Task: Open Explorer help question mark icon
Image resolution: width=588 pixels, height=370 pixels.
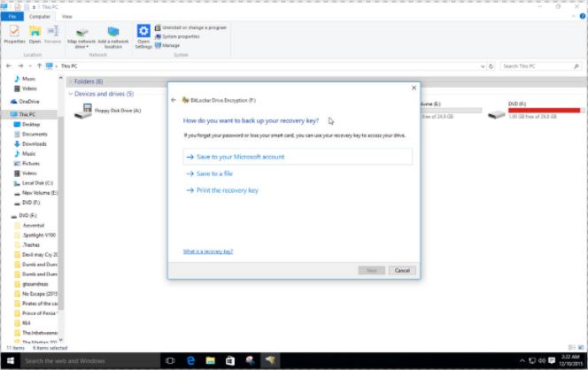Action: [x=583, y=16]
